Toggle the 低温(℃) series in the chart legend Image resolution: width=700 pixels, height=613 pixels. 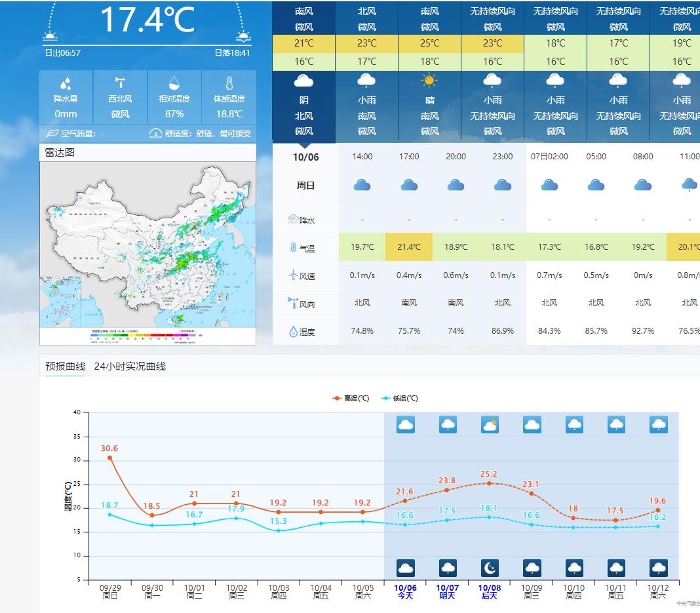click(400, 398)
